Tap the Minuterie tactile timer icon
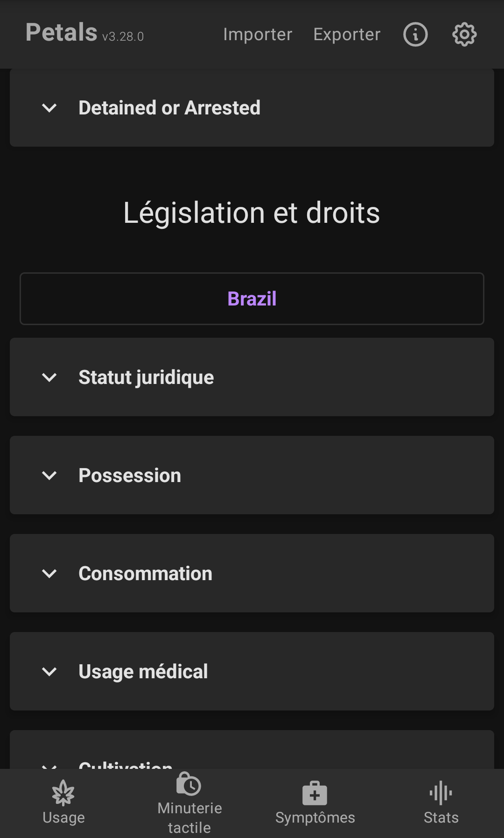The width and height of the screenshot is (504, 838). pyautogui.click(x=189, y=784)
